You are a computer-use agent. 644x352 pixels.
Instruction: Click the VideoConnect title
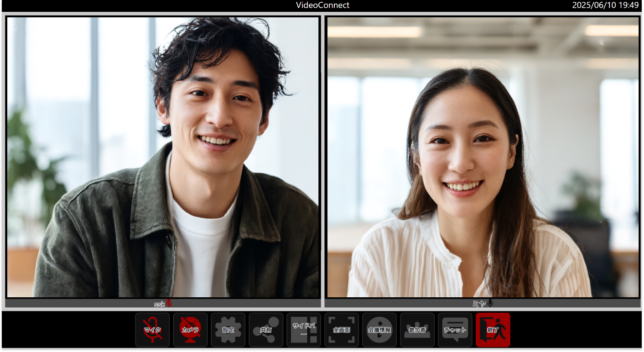(322, 5)
